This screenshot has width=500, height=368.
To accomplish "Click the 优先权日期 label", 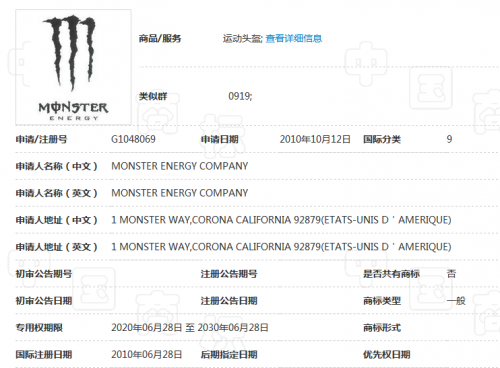I will point(387,354).
